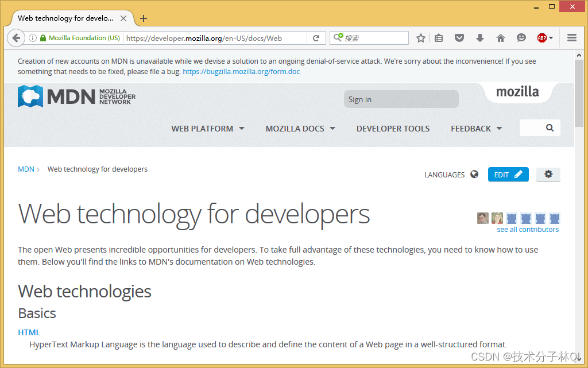The image size is (588, 368).
Task: Click the scrollbar up arrow
Action: (x=579, y=55)
